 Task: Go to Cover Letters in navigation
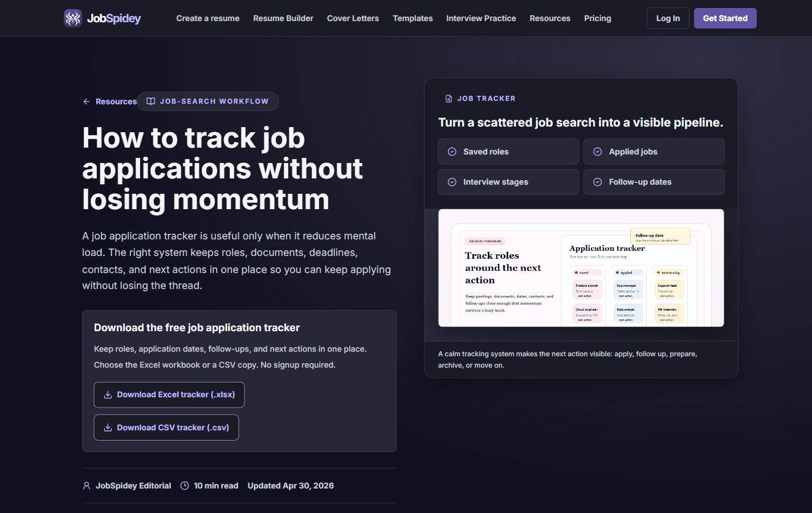[x=353, y=18]
